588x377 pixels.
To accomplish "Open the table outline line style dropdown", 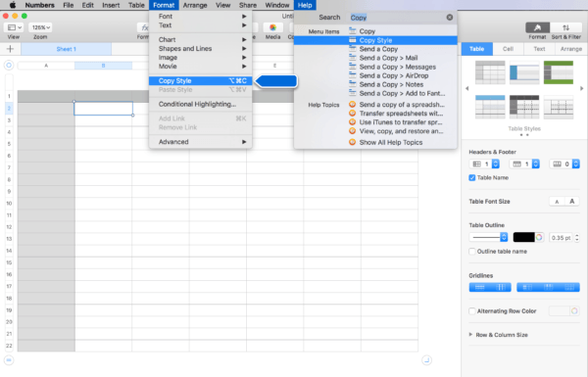I will point(488,237).
